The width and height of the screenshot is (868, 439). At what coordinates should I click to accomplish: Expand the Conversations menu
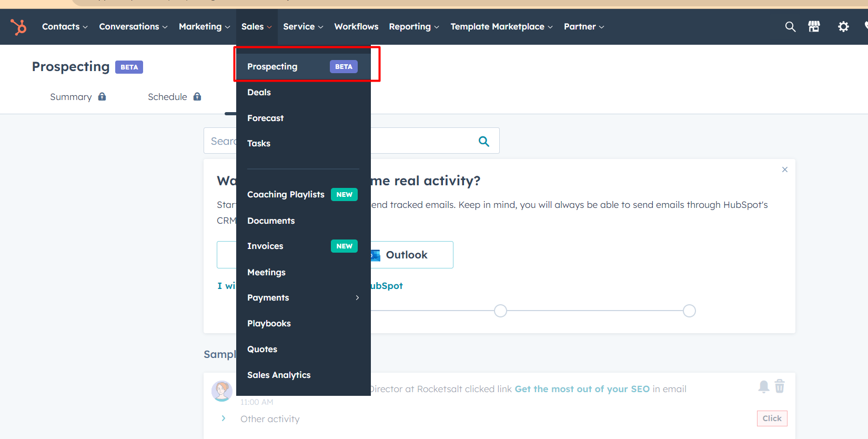click(133, 26)
